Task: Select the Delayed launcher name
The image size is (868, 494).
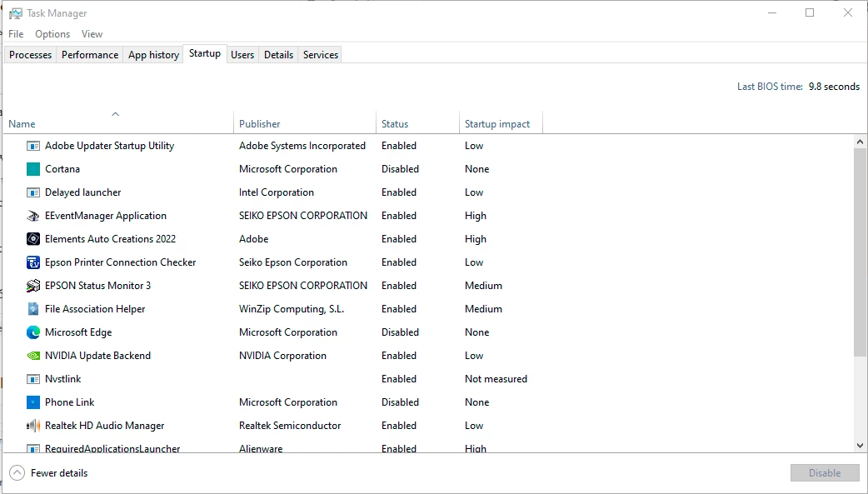Action: (x=83, y=192)
